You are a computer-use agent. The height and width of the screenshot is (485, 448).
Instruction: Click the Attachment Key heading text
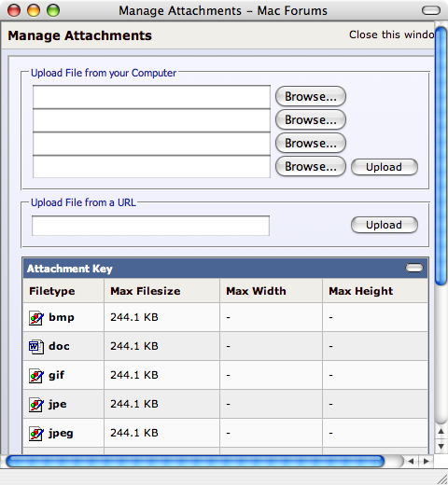coord(70,269)
